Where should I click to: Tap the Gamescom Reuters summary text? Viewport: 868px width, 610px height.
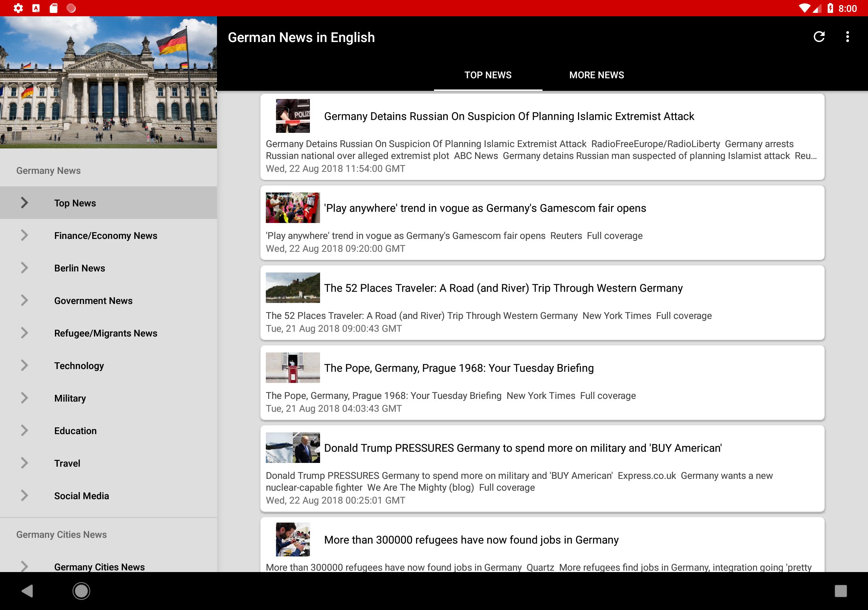point(454,236)
